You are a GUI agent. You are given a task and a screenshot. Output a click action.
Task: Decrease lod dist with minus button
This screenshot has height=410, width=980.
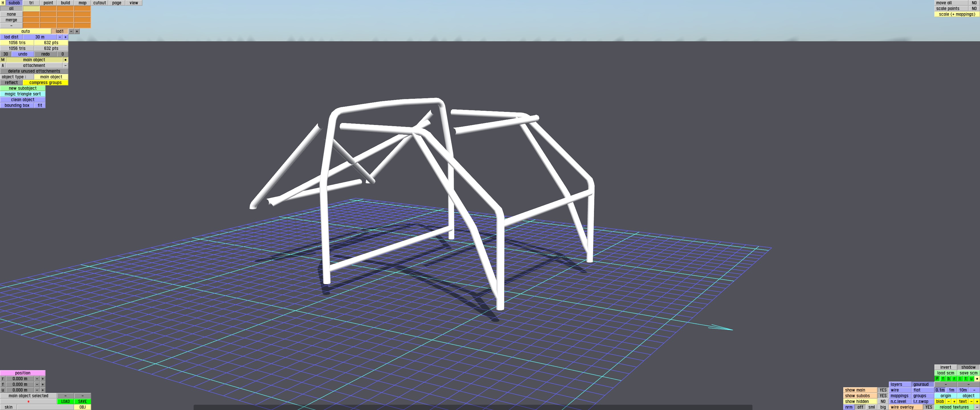click(x=60, y=37)
